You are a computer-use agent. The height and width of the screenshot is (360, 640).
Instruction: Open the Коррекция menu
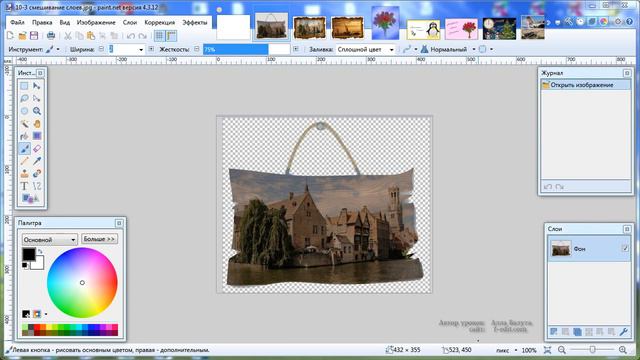coord(160,22)
